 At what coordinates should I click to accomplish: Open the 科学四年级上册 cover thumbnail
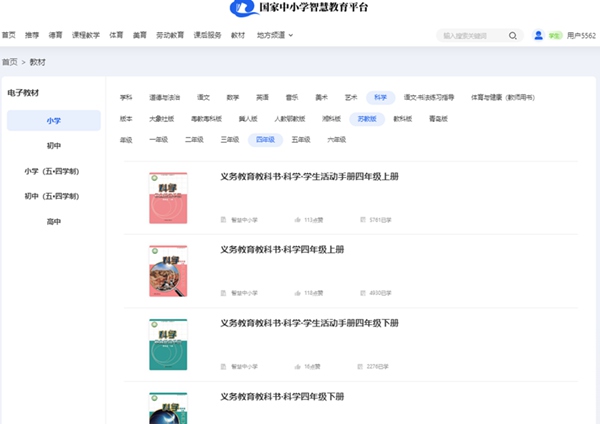click(168, 271)
